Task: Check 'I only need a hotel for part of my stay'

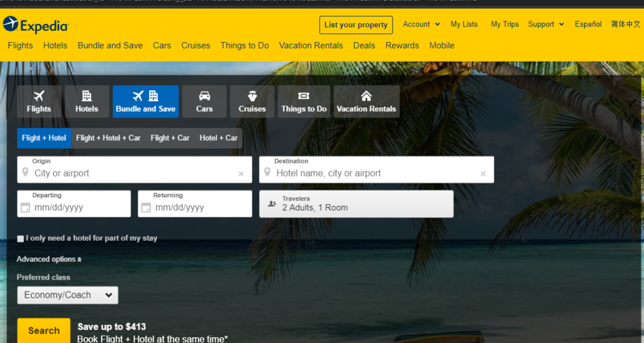Action: coord(21,239)
